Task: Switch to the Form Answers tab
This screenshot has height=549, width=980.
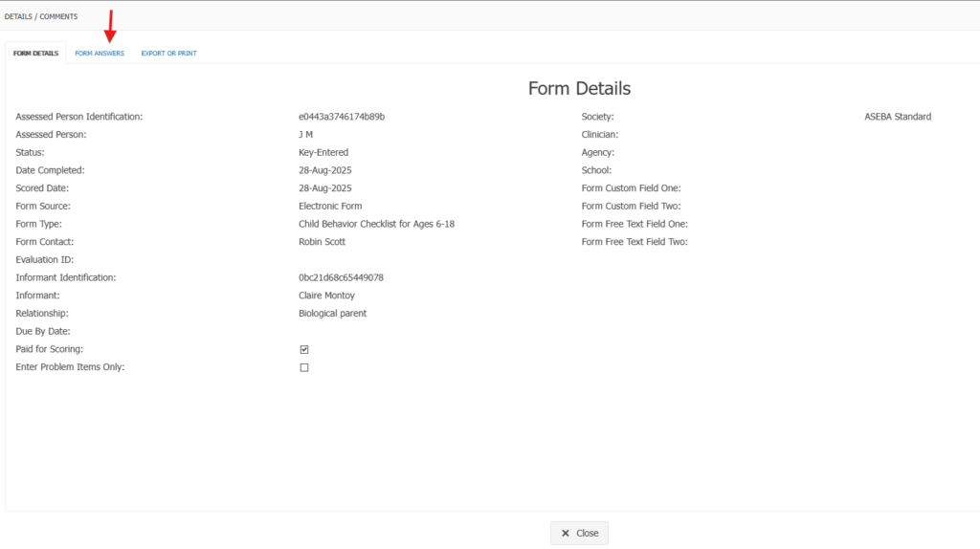Action: [x=100, y=54]
